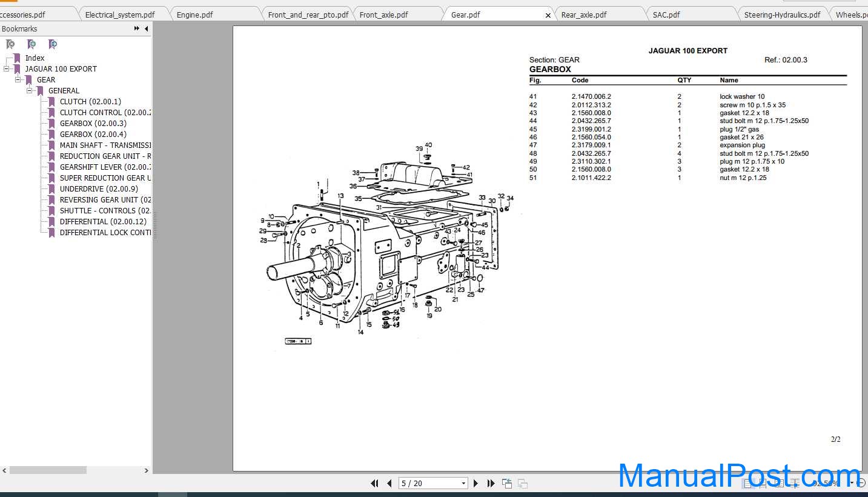Open the Index bookmark

point(35,58)
